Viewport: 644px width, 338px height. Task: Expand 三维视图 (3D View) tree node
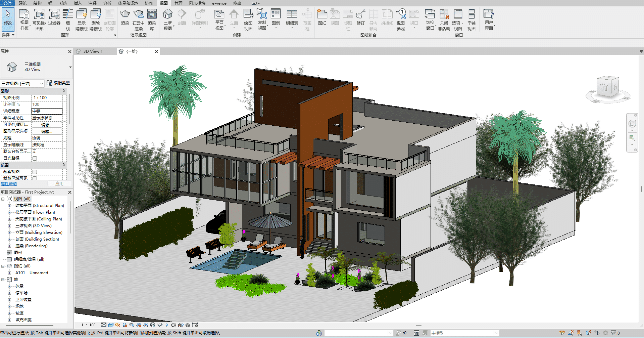tap(9, 226)
